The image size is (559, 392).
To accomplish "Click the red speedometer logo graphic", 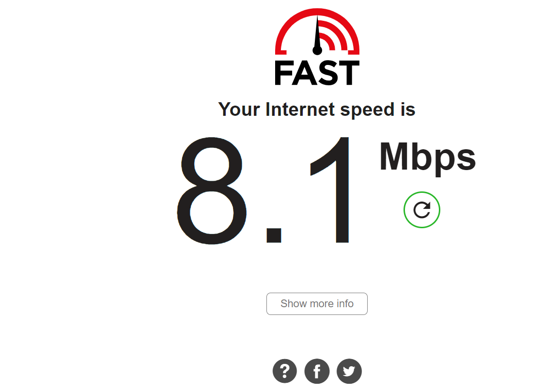I will 317,32.
